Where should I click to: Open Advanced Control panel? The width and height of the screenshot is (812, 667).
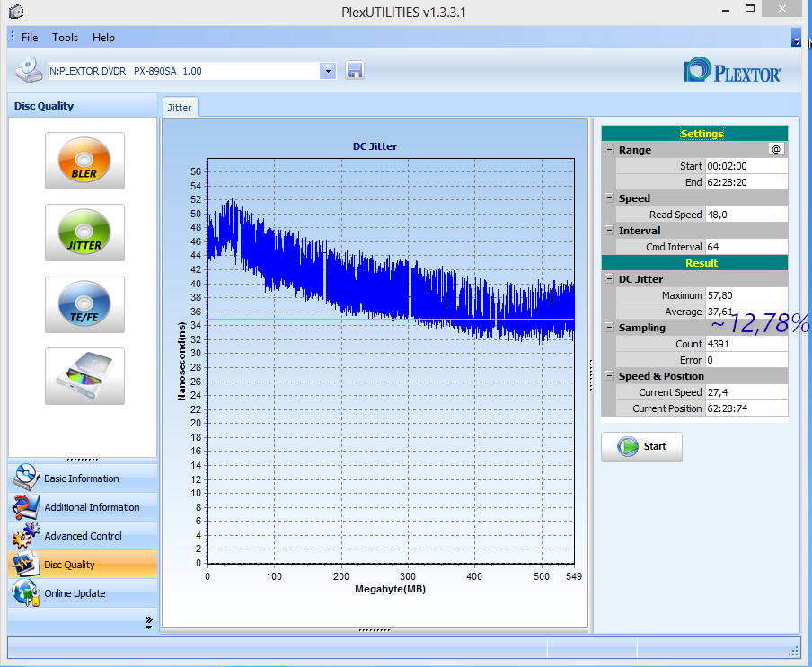(83, 536)
